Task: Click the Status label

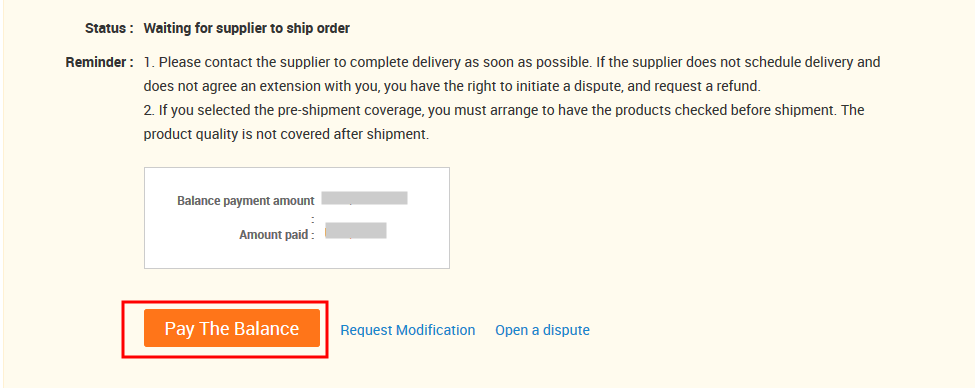Action: (109, 28)
